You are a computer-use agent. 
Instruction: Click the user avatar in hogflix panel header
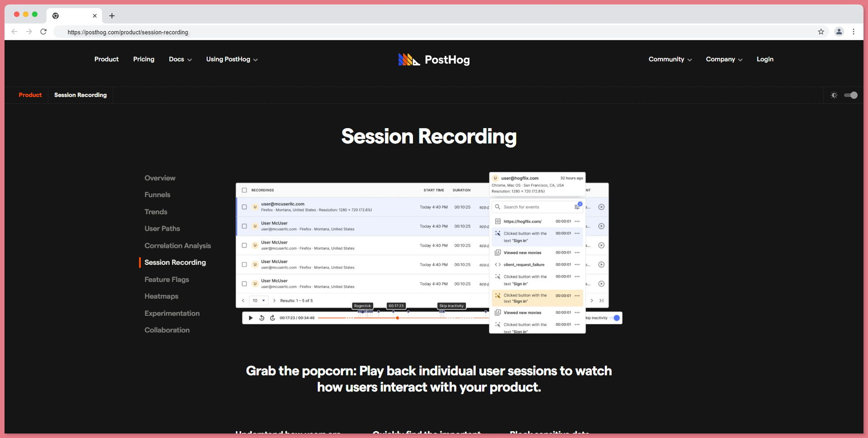(x=495, y=178)
